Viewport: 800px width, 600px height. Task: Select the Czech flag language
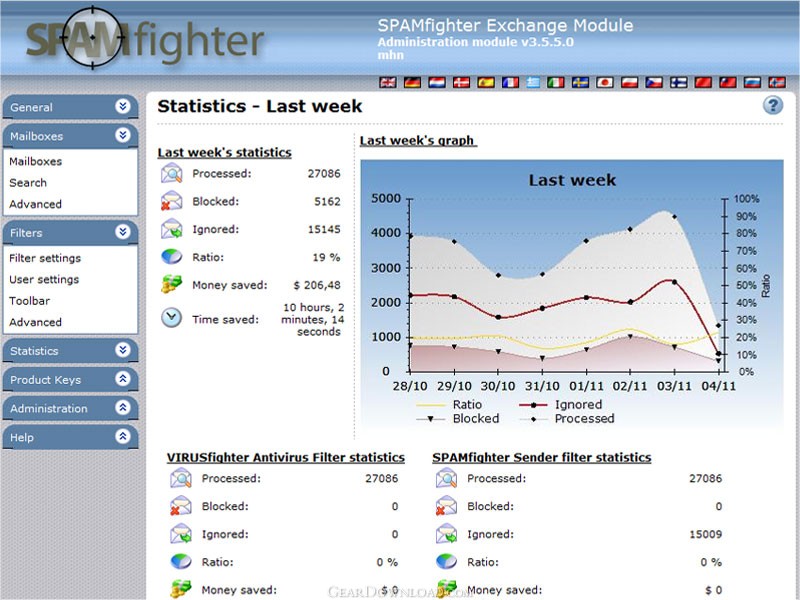coord(654,82)
